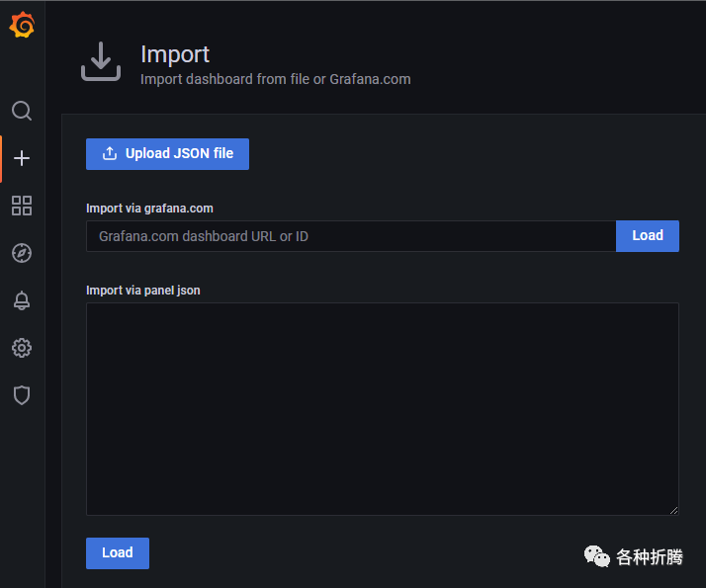Open Configuration via the gear icon

coord(22,348)
